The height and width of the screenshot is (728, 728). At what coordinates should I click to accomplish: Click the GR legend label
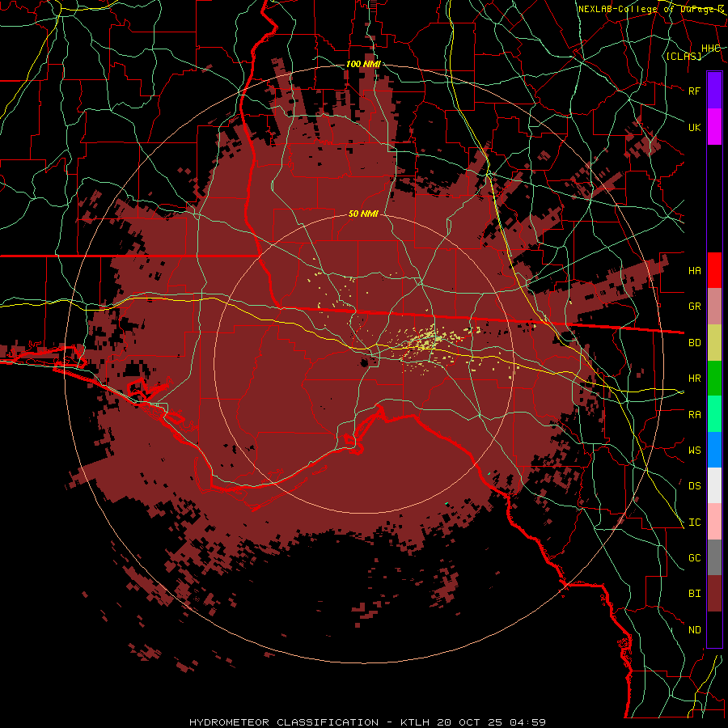(x=695, y=307)
